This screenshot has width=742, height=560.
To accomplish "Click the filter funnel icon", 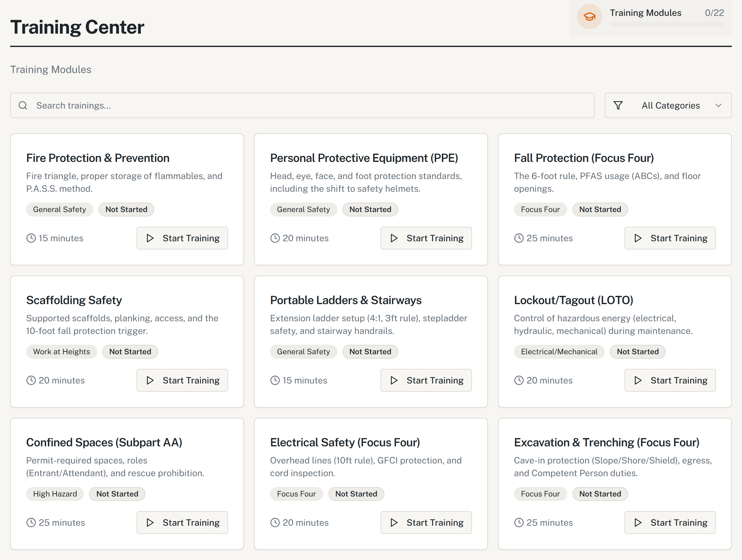I will [618, 106].
